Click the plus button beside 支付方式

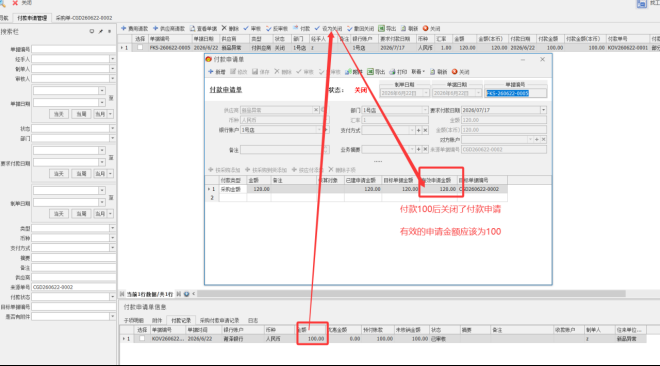[418, 130]
